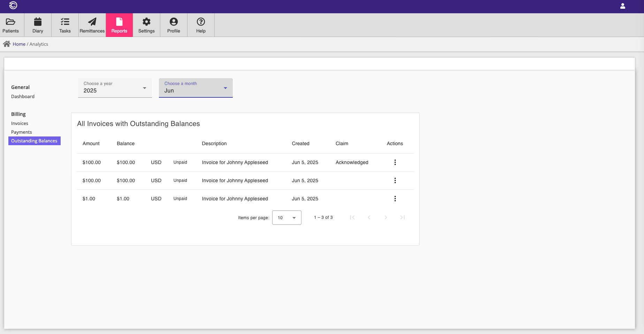Select Outstanding Balances in sidebar
The height and width of the screenshot is (334, 644).
click(34, 141)
